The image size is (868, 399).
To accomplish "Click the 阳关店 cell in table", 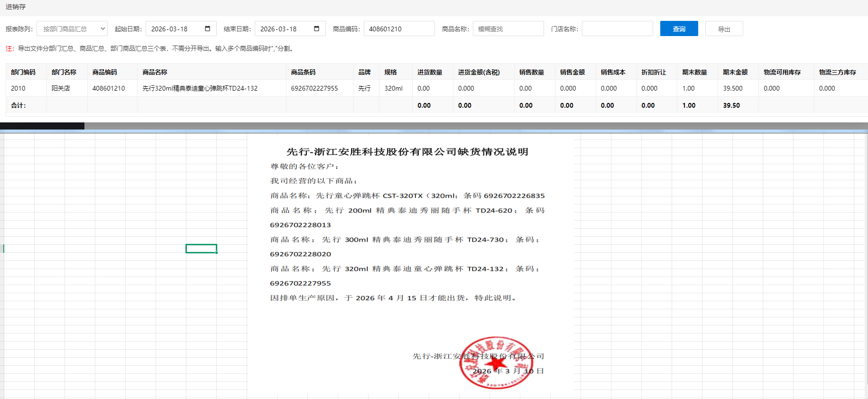I will click(61, 88).
